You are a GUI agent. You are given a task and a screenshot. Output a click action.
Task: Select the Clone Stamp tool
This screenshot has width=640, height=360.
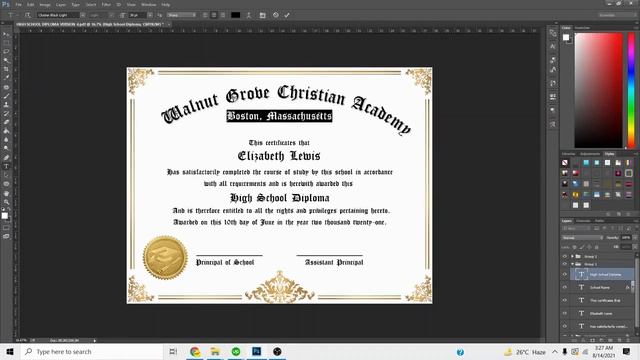coord(6,104)
